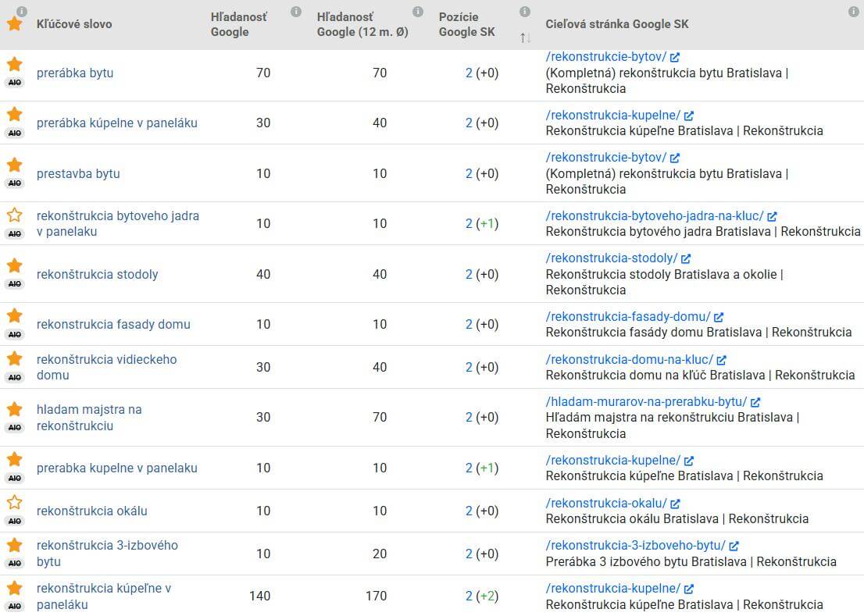
Task: Click AIO badge under 'rekonštrukcia stodoly' star
Action: click(14, 284)
